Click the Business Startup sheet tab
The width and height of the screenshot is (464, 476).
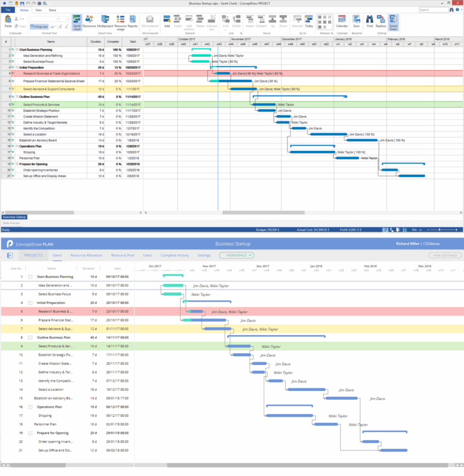[x=14, y=217]
